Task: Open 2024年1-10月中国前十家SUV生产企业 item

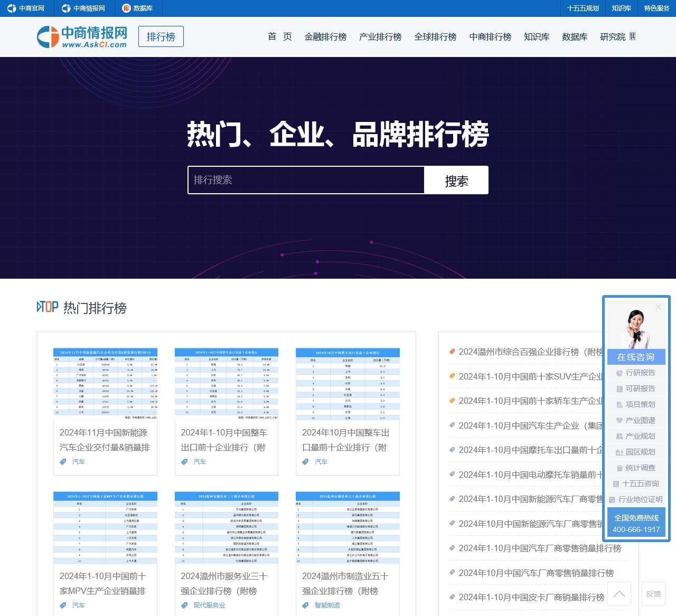Action: (531, 376)
